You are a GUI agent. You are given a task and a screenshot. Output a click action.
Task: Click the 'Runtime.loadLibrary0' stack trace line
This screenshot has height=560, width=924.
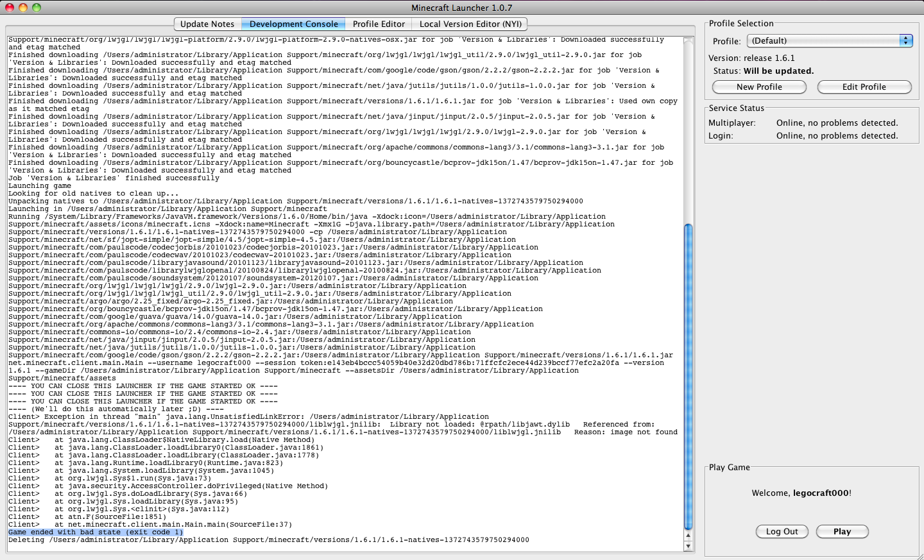tap(146, 463)
